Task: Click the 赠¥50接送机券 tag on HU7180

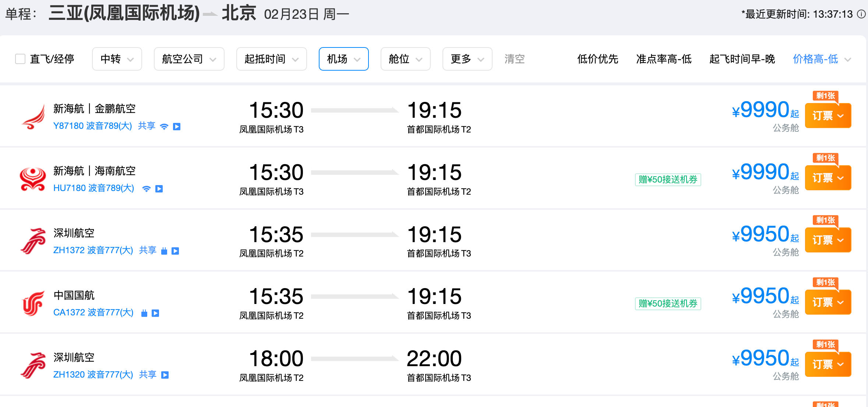Action: (x=668, y=180)
